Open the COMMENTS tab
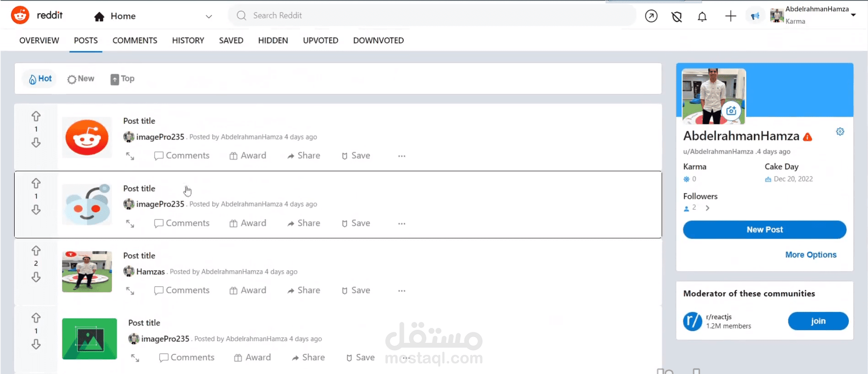 tap(135, 40)
